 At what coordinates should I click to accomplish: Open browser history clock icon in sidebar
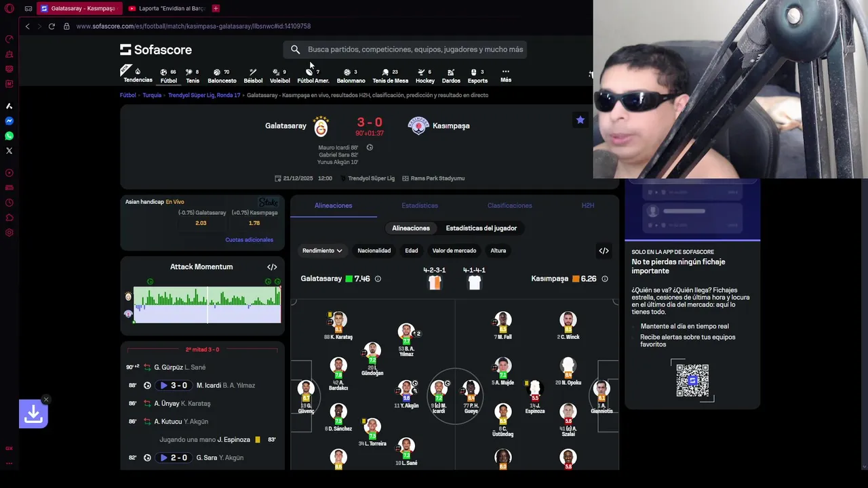(9, 203)
